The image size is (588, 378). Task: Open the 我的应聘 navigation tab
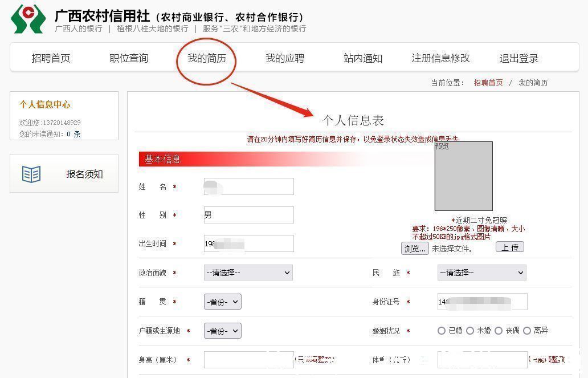285,58
